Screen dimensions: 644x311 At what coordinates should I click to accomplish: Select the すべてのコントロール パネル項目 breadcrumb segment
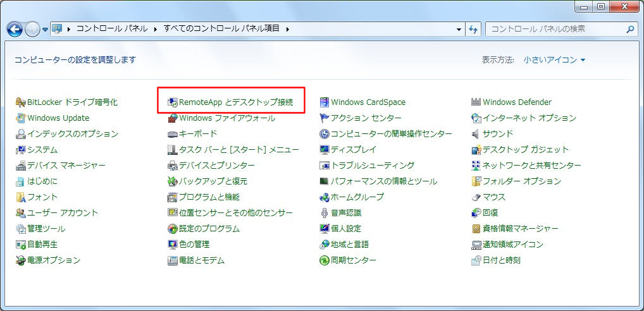point(221,28)
